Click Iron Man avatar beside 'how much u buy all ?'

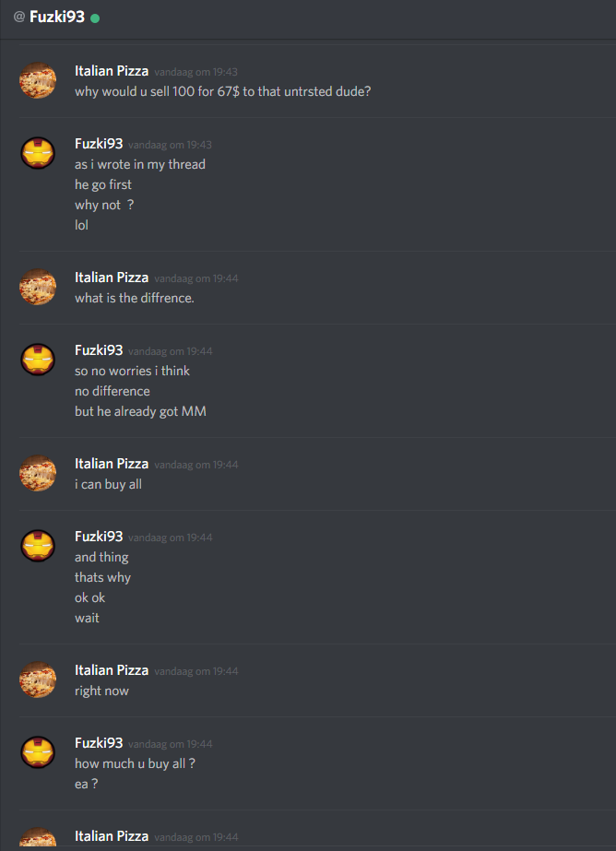tap(38, 752)
